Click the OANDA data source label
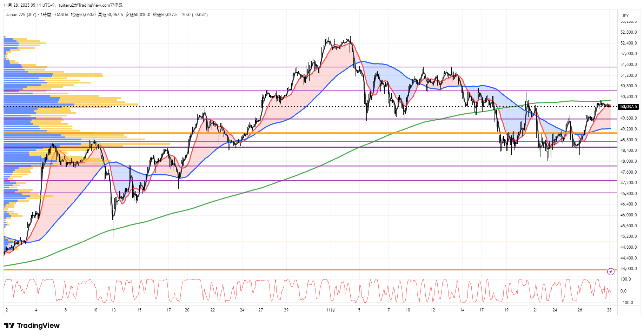Image resolution: width=644 pixels, height=336 pixels. point(62,15)
